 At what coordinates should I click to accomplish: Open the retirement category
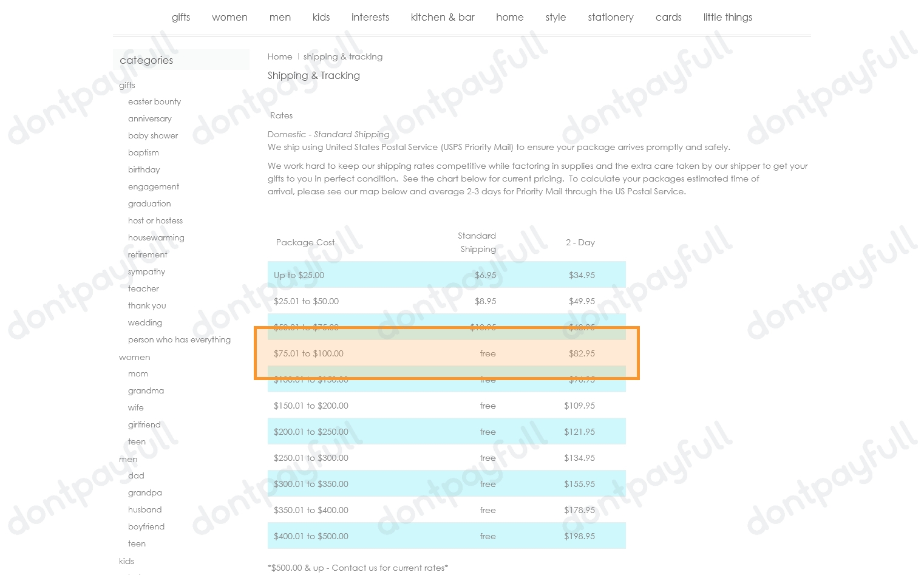(x=148, y=255)
